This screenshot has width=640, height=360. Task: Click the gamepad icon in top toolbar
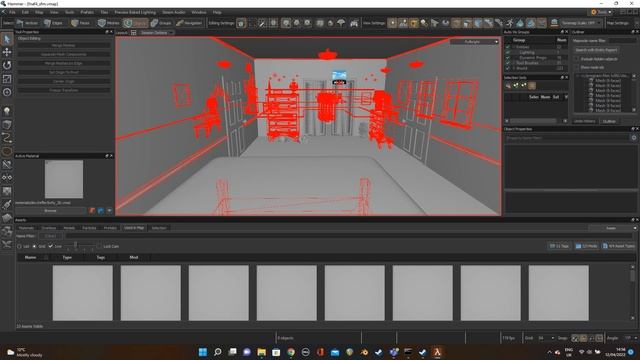(x=354, y=23)
